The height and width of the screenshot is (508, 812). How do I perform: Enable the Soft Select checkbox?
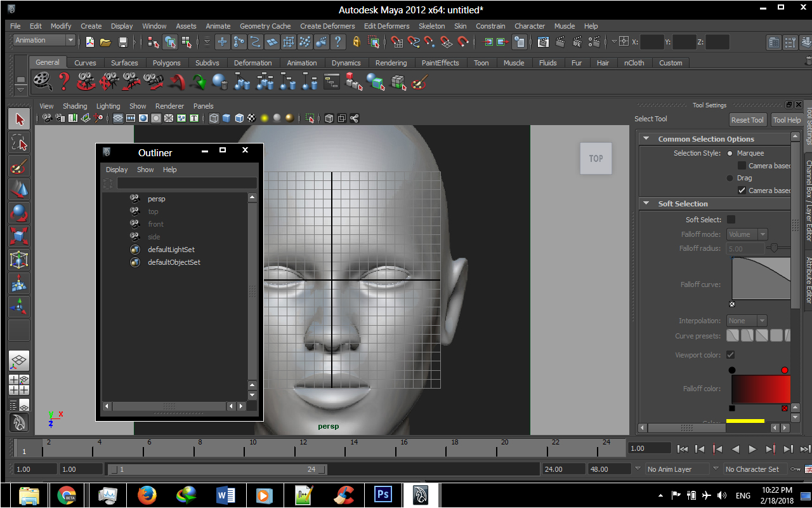(x=731, y=220)
